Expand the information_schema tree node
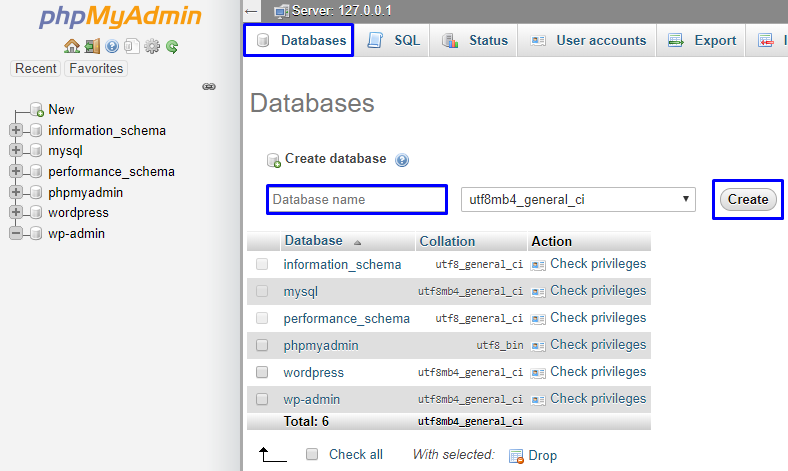Screen dimensions: 788x471 pos(16,130)
